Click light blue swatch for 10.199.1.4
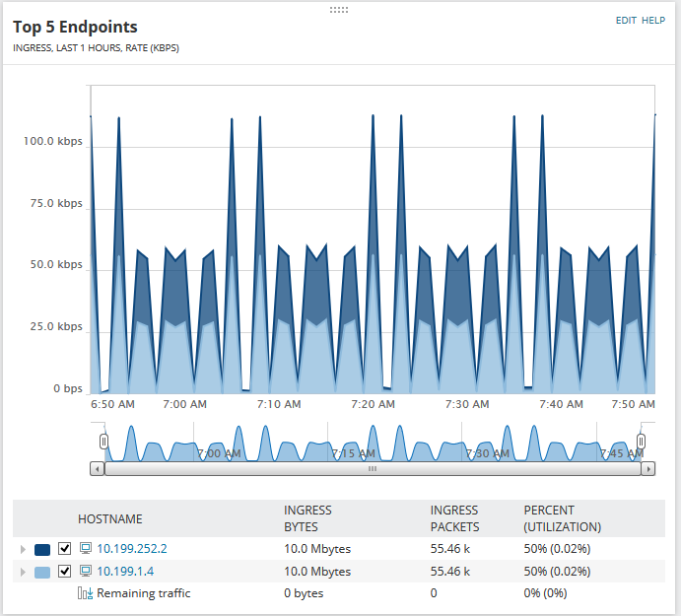Viewport: 681px width, 616px height. tap(42, 572)
